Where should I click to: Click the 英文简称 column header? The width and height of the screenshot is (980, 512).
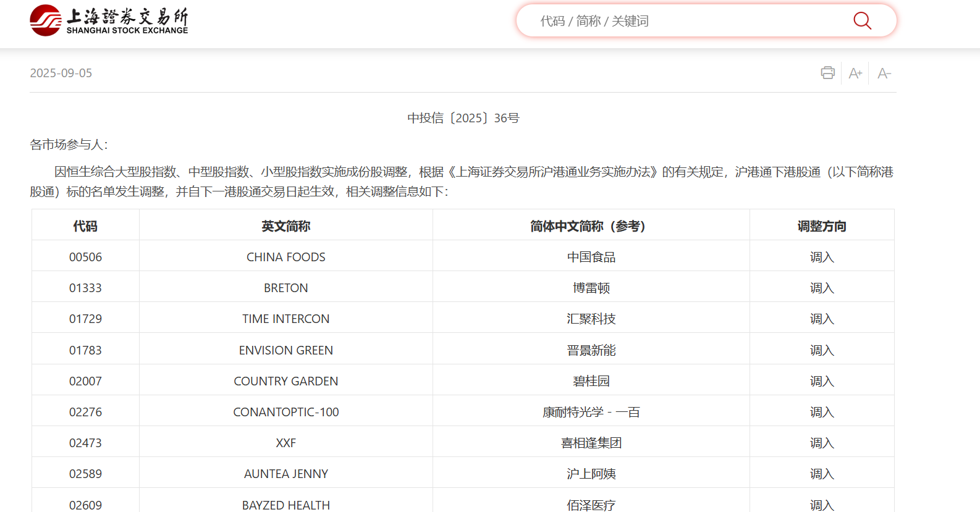(286, 226)
